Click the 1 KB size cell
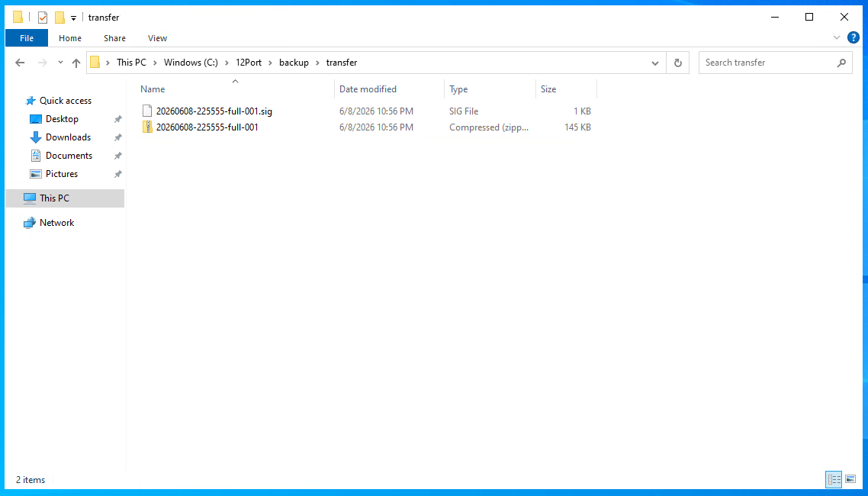 click(582, 111)
